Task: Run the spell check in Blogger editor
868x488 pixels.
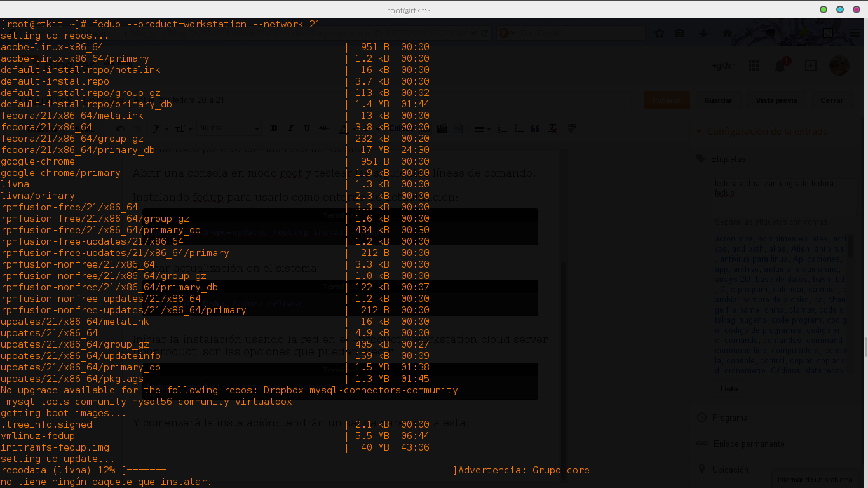Action: pyautogui.click(x=573, y=128)
